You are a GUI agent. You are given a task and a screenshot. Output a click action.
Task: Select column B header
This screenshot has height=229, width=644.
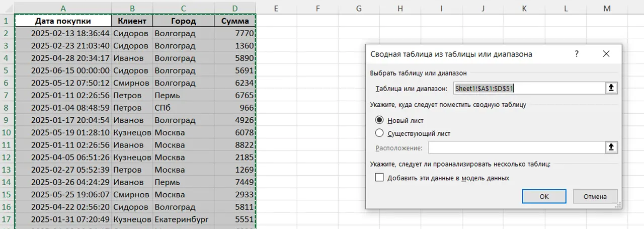[132, 8]
